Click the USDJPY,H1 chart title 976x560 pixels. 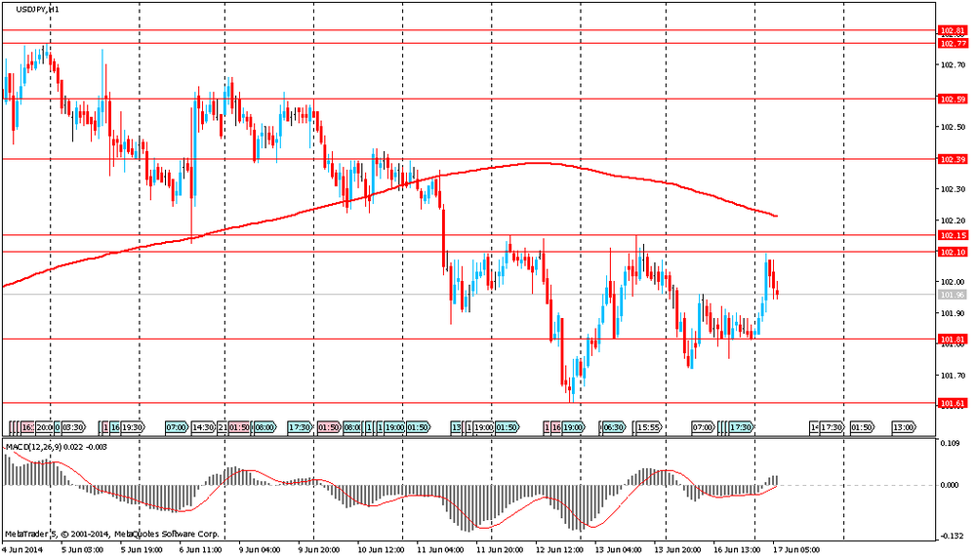(38, 10)
